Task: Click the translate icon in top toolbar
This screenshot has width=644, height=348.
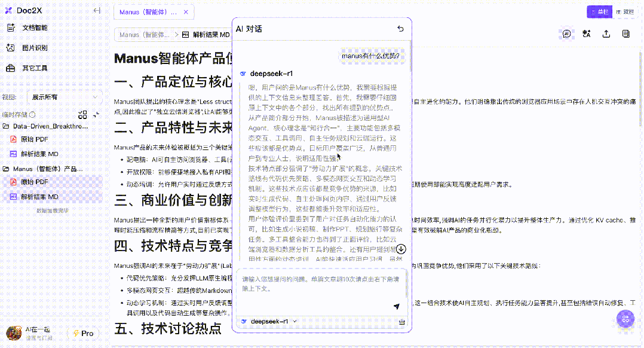Action: click(587, 34)
